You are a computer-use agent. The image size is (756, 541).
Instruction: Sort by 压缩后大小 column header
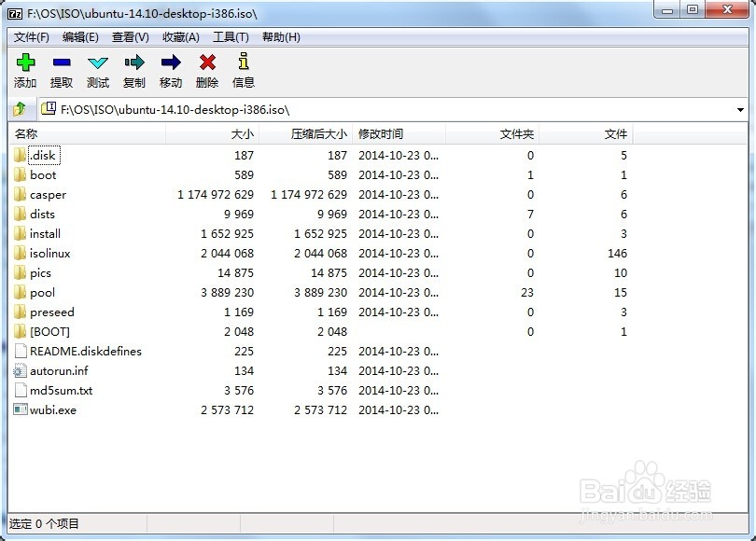click(306, 134)
